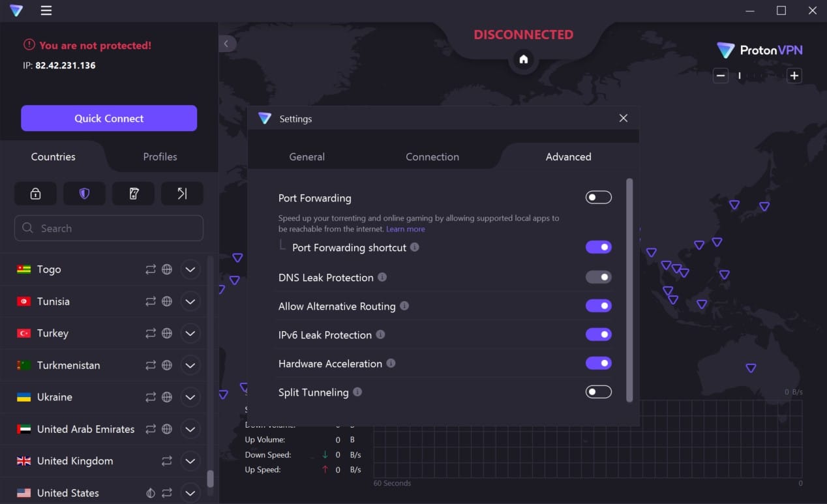Adjust the map zoom slider
The height and width of the screenshot is (504, 827).
click(757, 76)
